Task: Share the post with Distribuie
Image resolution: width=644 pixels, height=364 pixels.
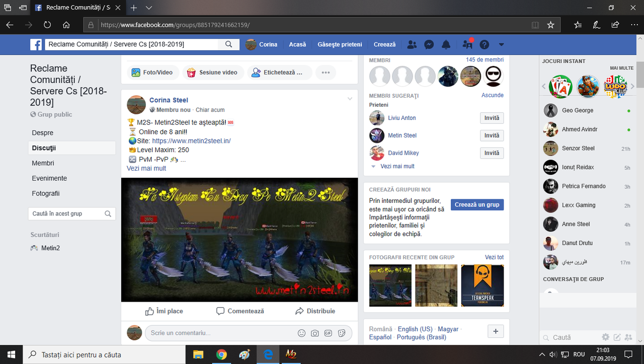Action: [315, 311]
